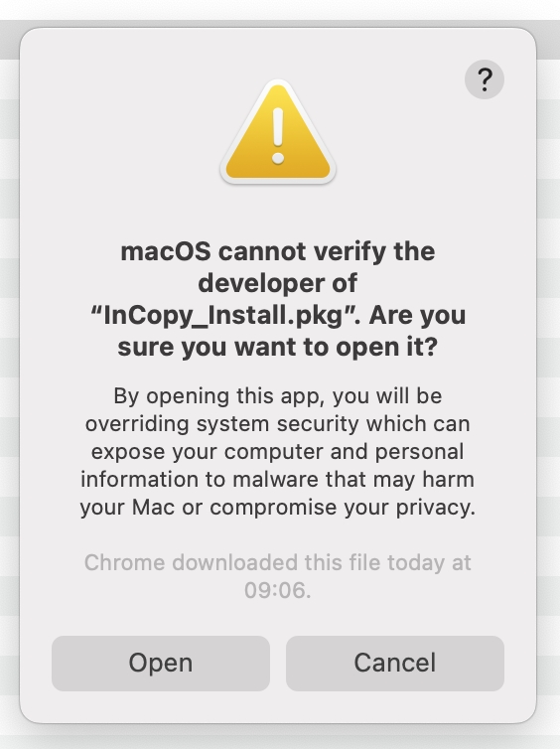Dismiss the dialog with Cancel
Viewport: 560px width, 749px height.
(395, 663)
